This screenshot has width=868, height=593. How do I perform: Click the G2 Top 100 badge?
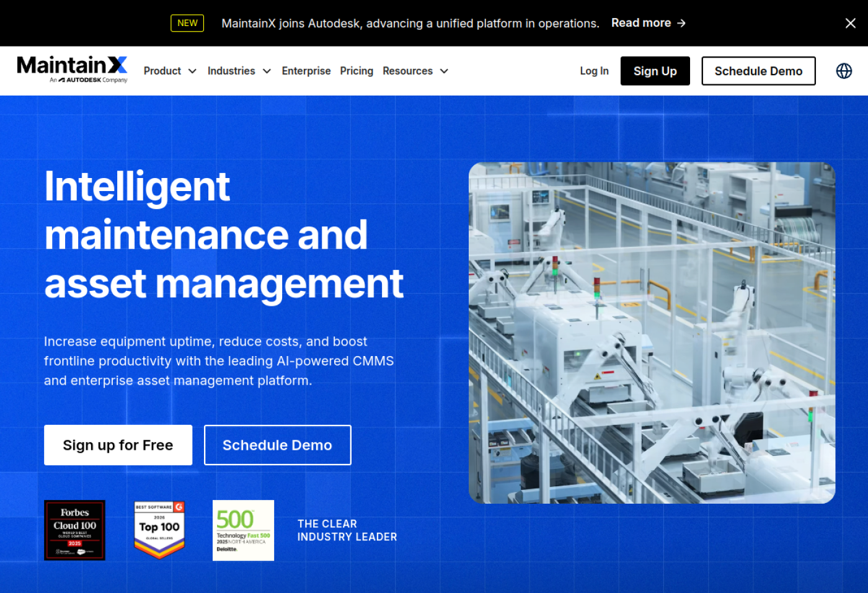click(159, 530)
